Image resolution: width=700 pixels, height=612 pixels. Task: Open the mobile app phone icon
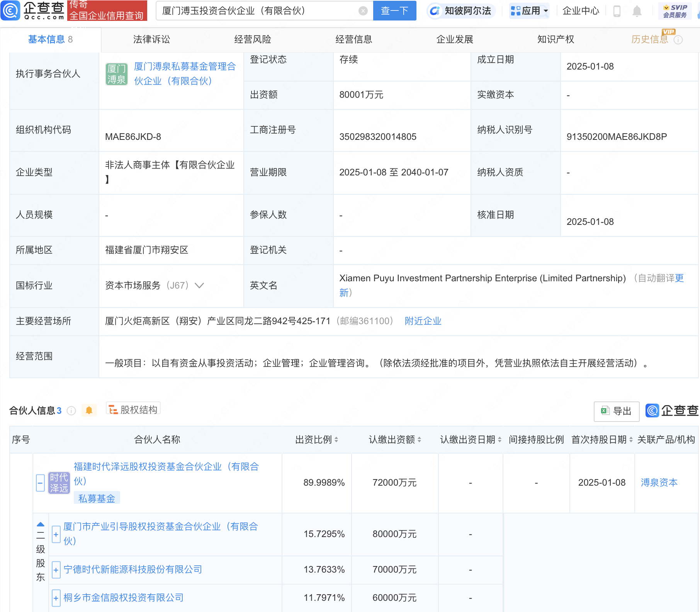point(617,11)
